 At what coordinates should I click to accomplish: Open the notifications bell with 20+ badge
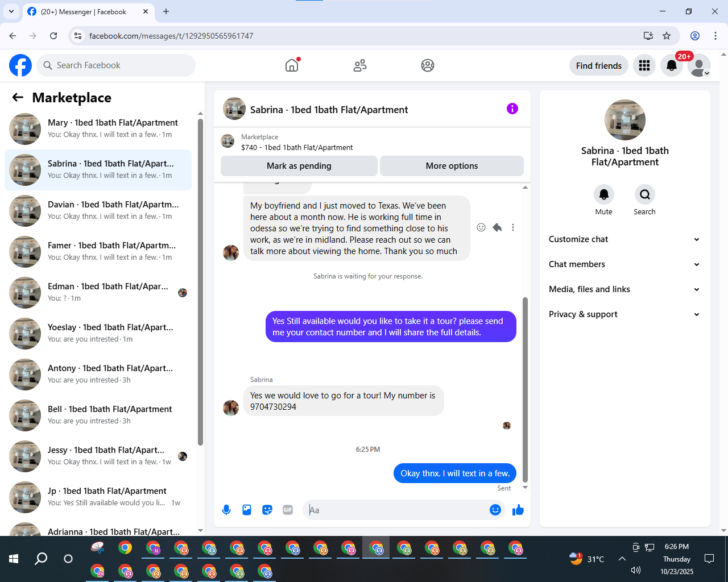click(x=672, y=66)
